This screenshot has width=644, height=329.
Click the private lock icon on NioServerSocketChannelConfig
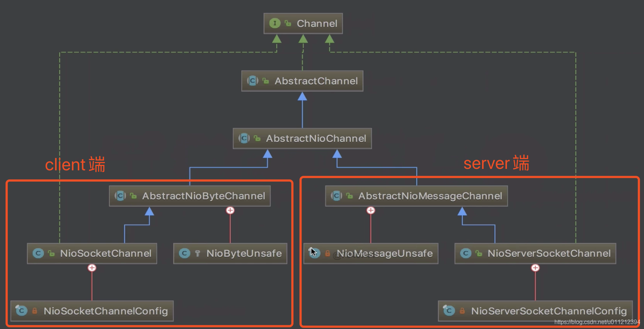[x=462, y=311]
